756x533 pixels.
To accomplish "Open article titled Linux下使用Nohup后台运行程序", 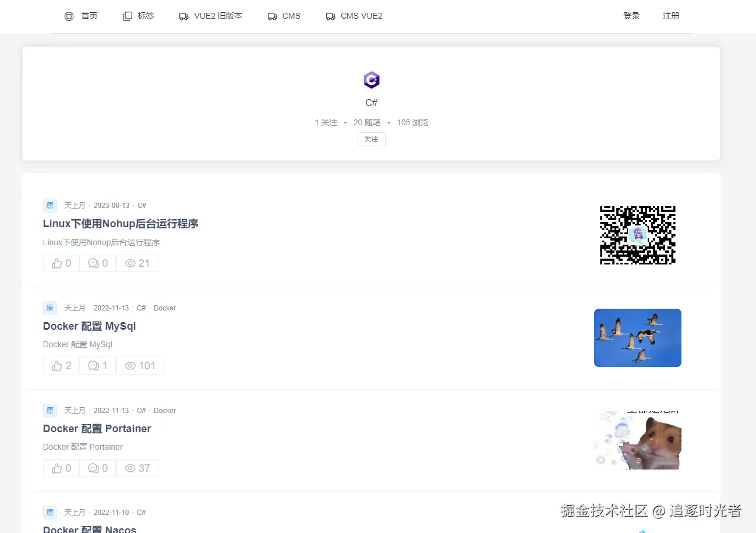I will (x=121, y=224).
